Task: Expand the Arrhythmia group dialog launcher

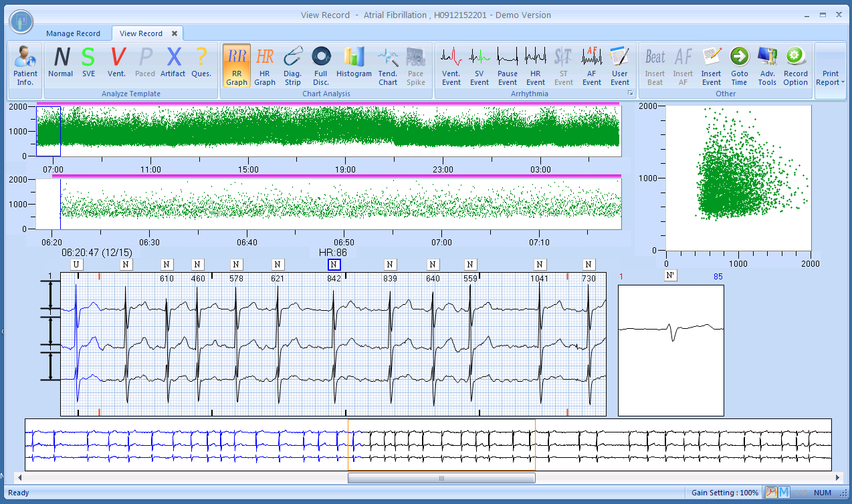Action: click(630, 94)
